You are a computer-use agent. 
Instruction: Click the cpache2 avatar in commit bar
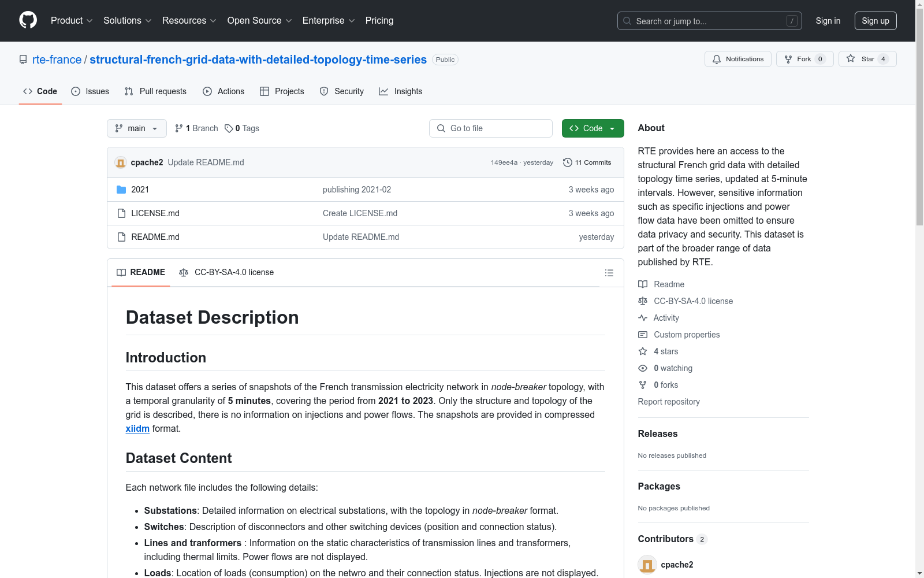coord(121,162)
